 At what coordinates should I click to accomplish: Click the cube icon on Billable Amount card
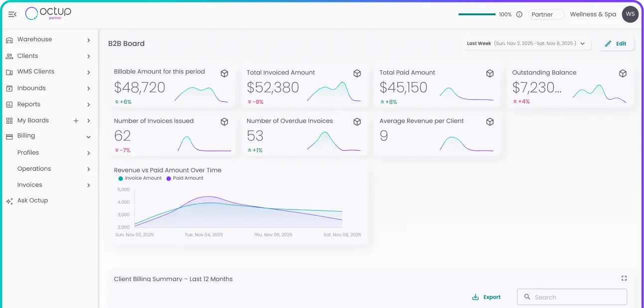click(224, 73)
